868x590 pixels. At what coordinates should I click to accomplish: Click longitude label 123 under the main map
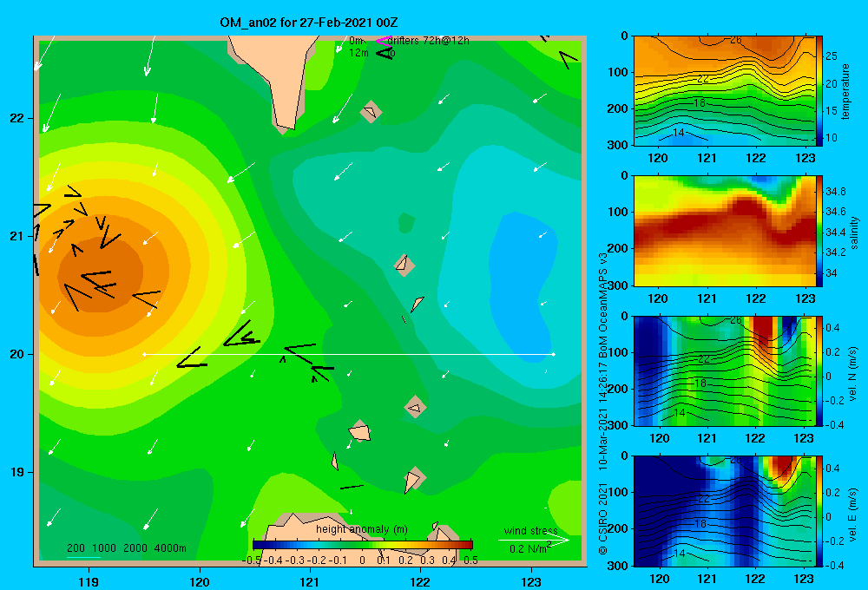(x=531, y=581)
